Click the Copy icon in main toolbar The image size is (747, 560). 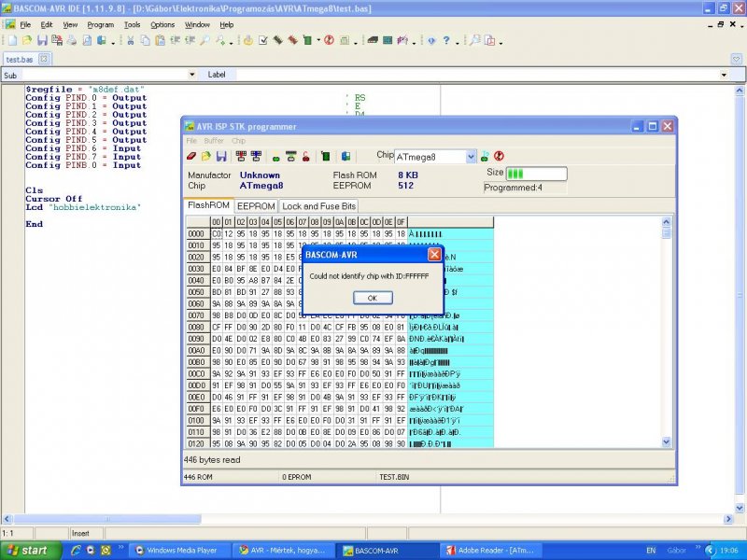coord(146,40)
